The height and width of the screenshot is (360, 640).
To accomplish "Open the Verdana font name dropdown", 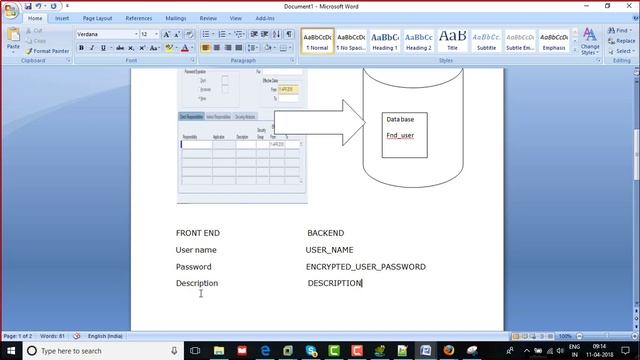I will 136,34.
